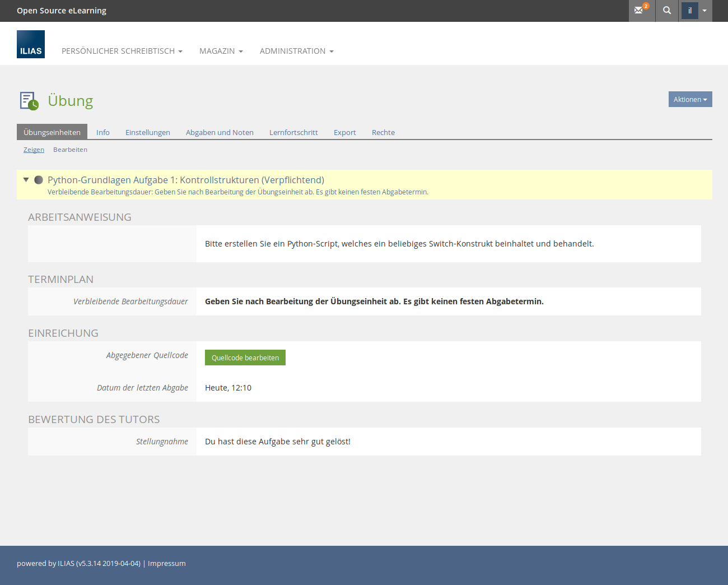Screen dimensions: 728x585
Task: Click the Python-Grundlagen Aufgabe 1 title
Action: (x=185, y=180)
